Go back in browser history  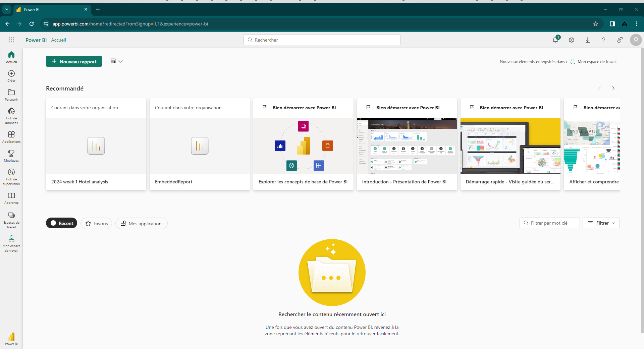[7, 24]
